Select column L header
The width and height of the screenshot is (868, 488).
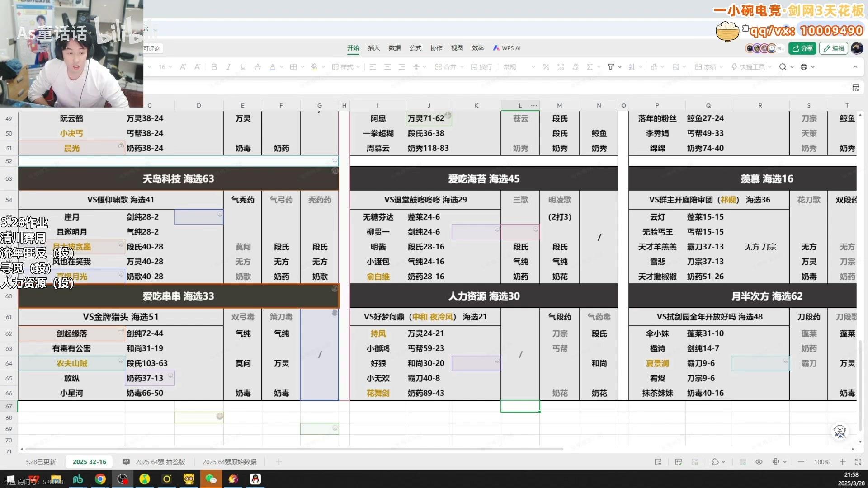[x=520, y=105]
